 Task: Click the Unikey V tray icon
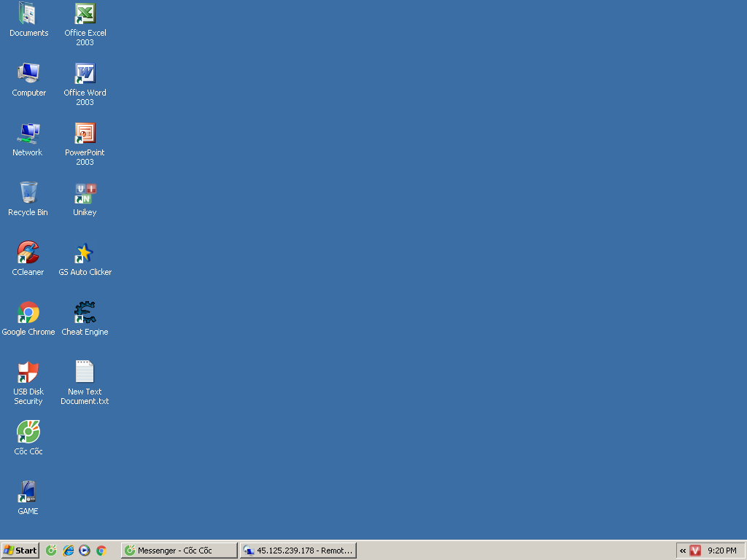pyautogui.click(x=695, y=551)
